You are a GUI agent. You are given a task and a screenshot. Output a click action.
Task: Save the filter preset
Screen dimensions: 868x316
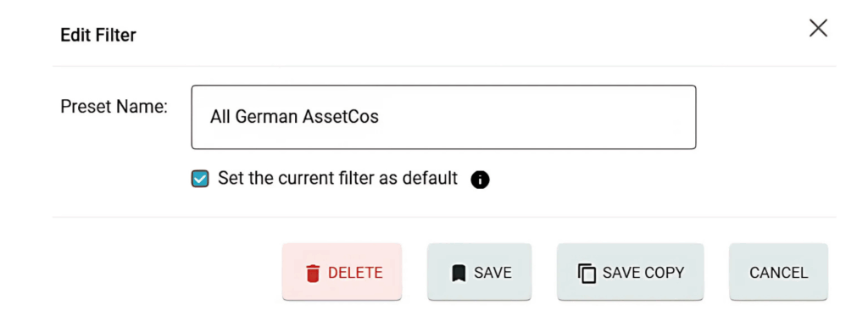[479, 272]
